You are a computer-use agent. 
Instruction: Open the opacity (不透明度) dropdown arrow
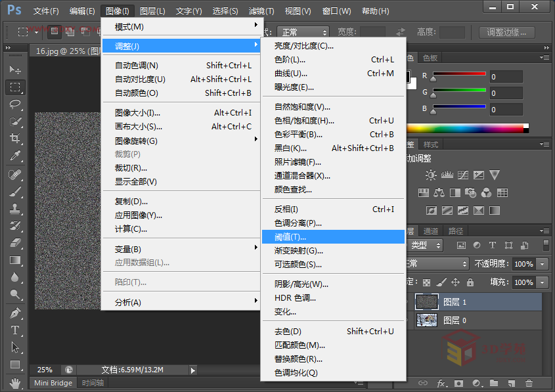point(543,264)
